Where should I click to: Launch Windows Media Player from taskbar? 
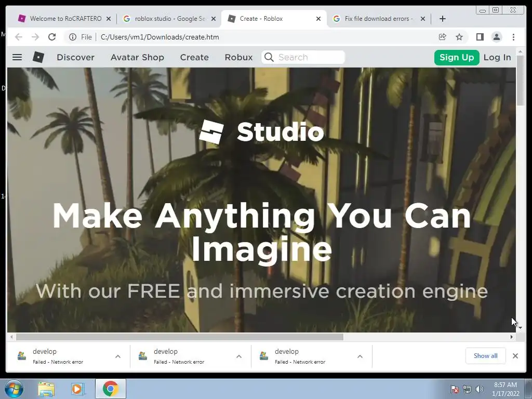pos(77,389)
